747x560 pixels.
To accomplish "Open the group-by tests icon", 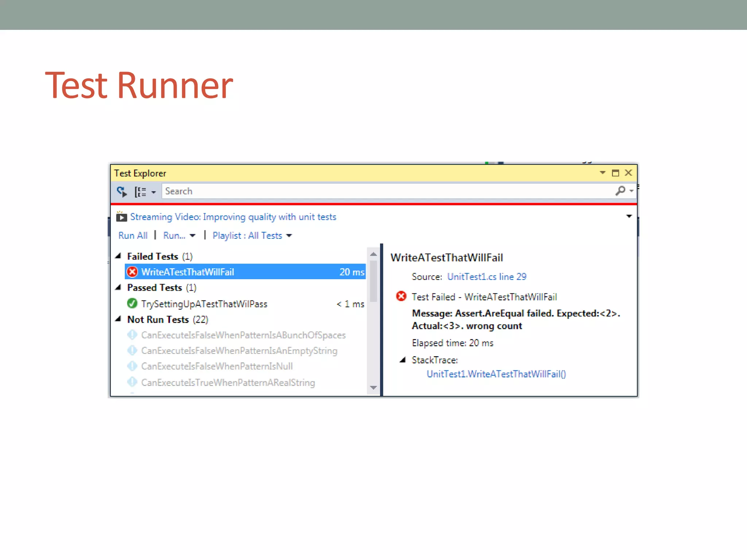I will 140,192.
